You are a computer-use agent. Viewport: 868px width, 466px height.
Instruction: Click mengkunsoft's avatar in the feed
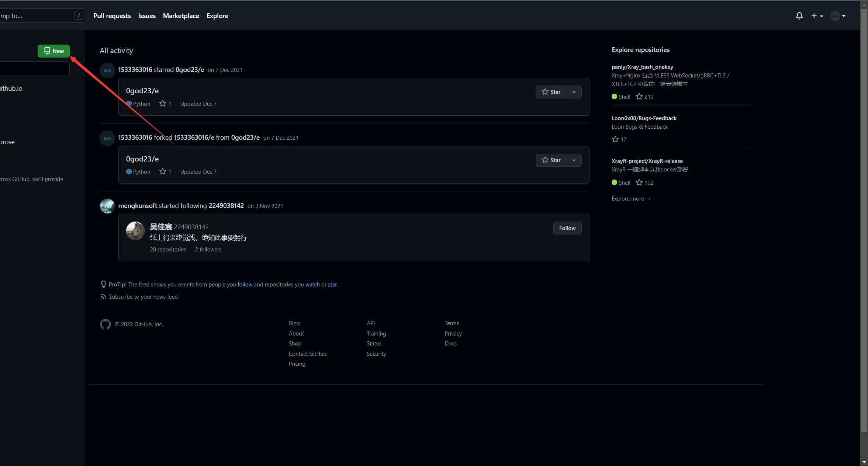click(107, 206)
